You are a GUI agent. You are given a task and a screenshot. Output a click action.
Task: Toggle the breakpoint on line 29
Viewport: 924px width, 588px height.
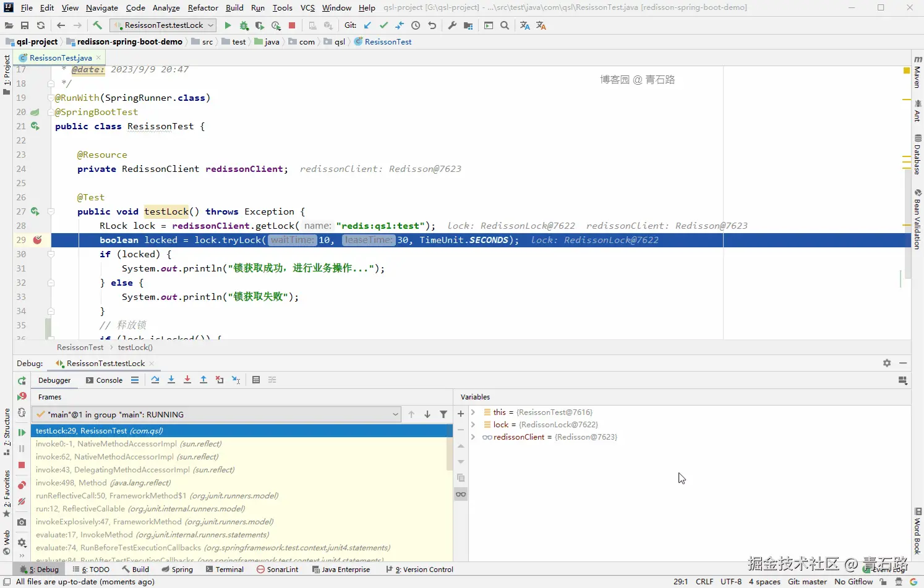click(x=38, y=240)
